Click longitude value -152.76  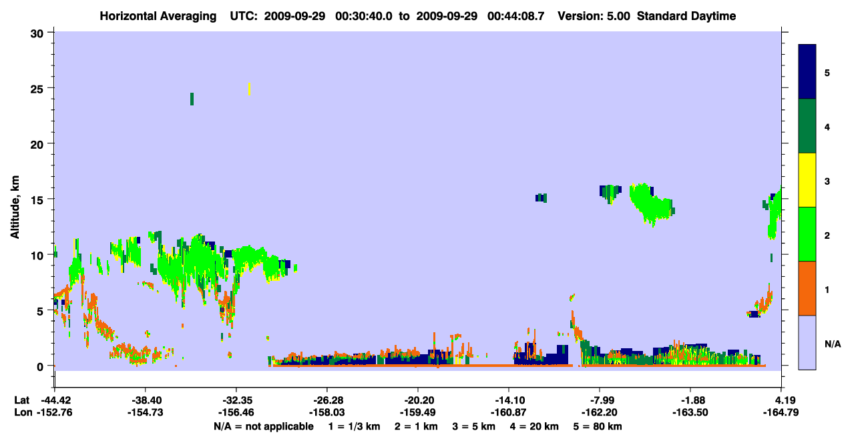(x=54, y=412)
